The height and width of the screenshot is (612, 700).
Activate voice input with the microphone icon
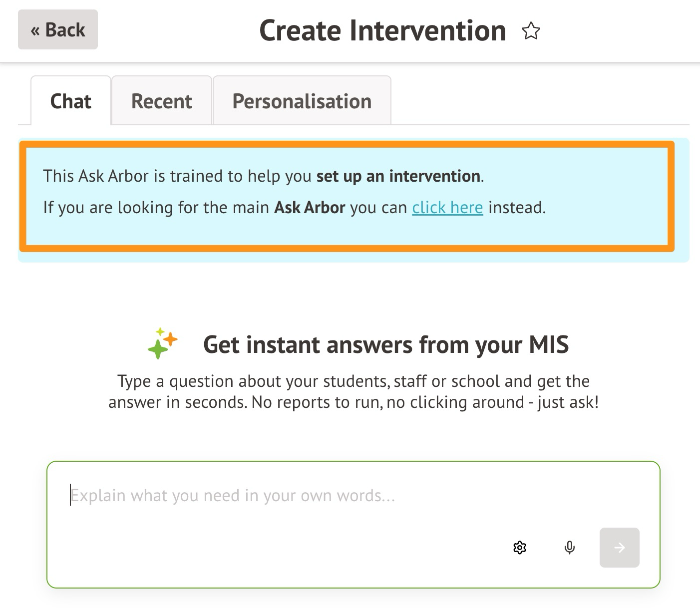569,548
